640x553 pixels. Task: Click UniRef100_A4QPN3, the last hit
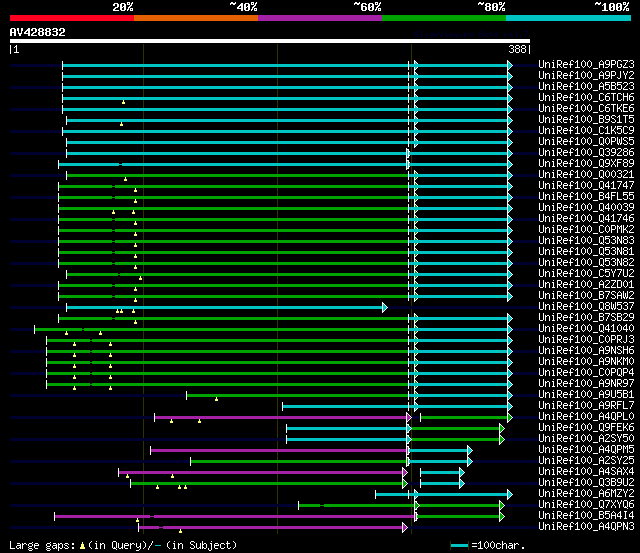click(586, 527)
